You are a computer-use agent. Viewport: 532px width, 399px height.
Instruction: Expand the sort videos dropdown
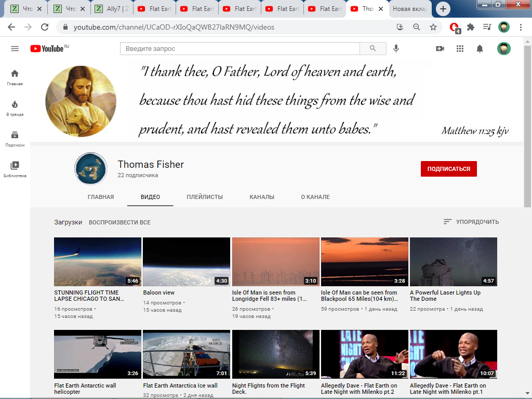(x=471, y=222)
